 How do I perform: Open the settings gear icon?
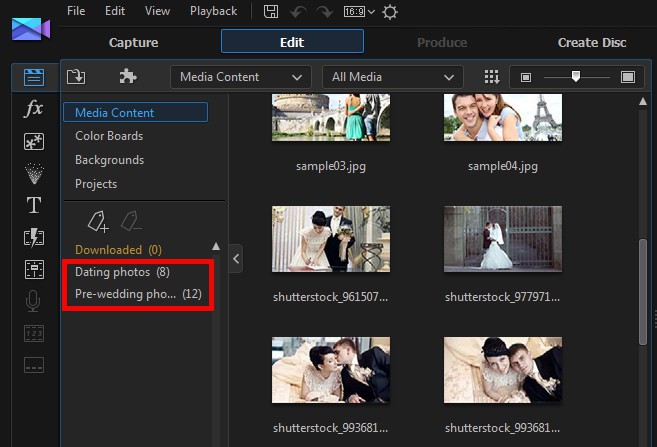tap(390, 12)
